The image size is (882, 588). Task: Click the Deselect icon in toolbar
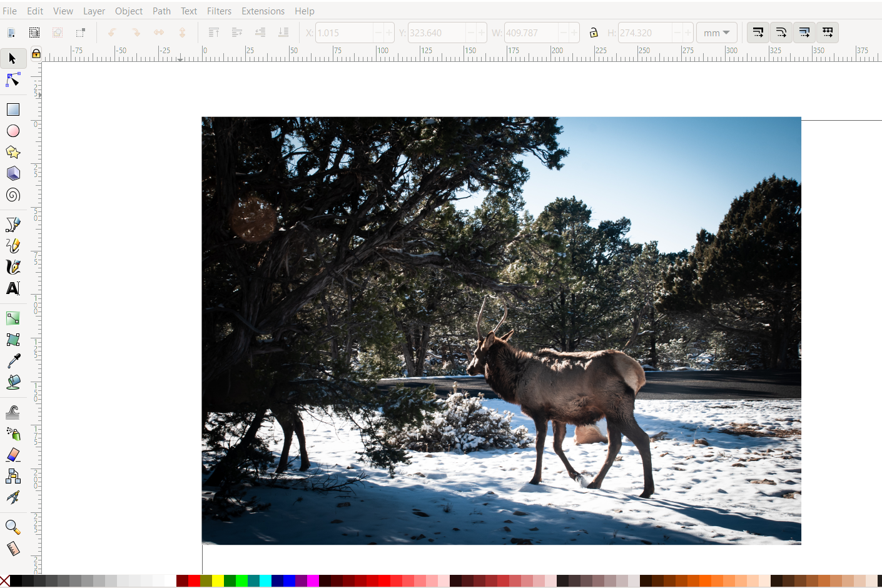[x=58, y=33]
